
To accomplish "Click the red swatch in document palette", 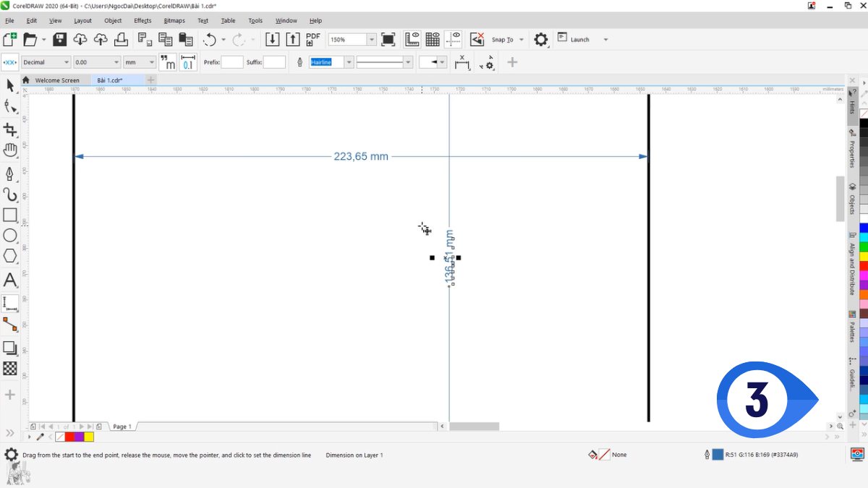I will coord(70,437).
